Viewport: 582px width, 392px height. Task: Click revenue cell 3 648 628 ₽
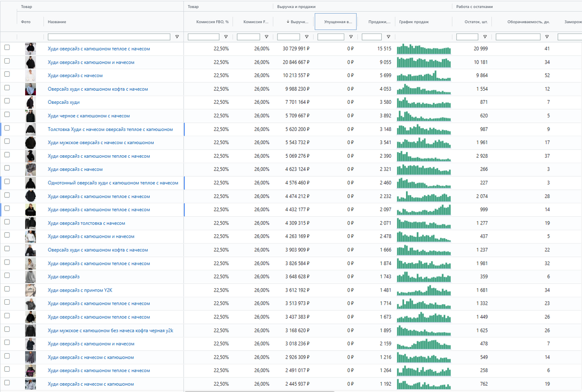297,277
